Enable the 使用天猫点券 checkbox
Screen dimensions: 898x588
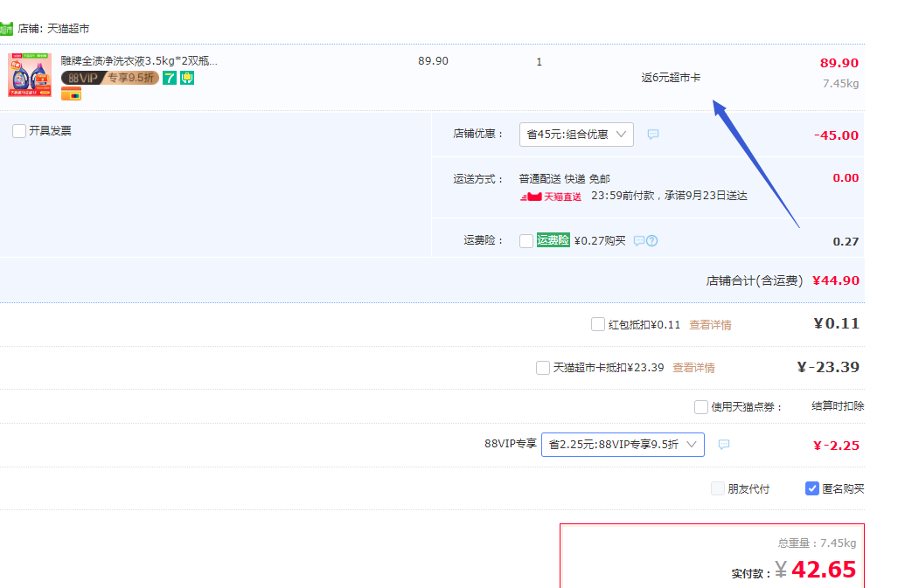coord(701,406)
